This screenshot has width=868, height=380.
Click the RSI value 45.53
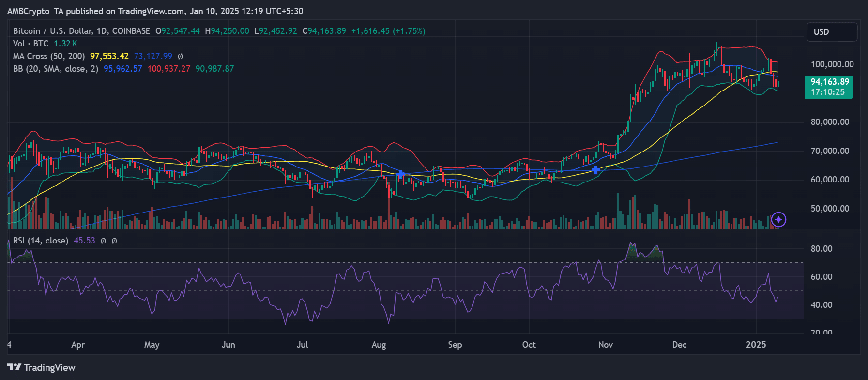(84, 241)
